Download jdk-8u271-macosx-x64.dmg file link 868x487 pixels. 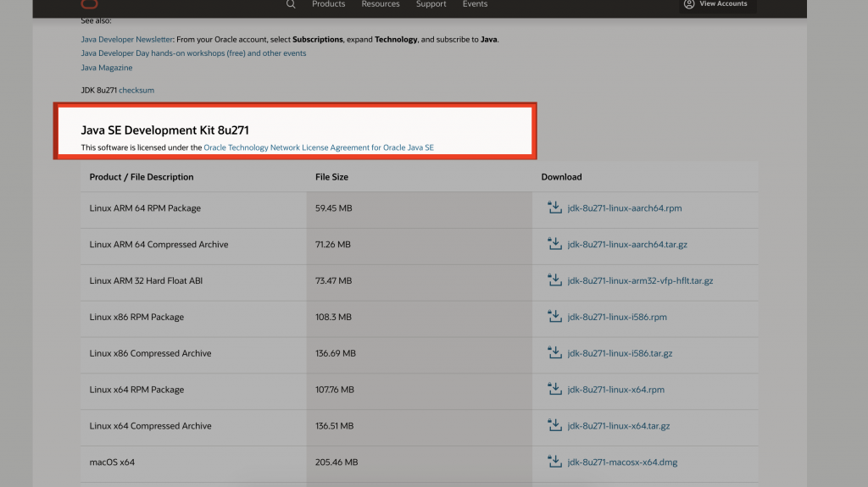coord(622,462)
